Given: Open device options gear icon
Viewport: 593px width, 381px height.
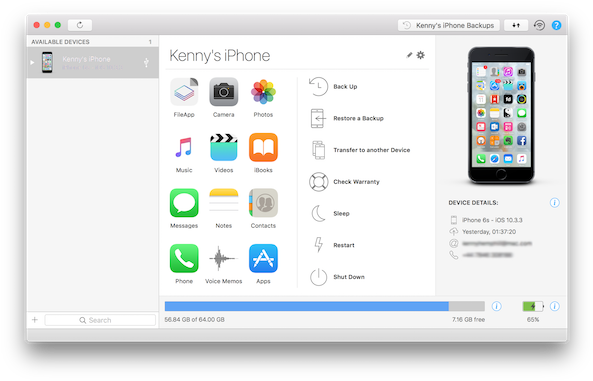Looking at the screenshot, I should [421, 55].
